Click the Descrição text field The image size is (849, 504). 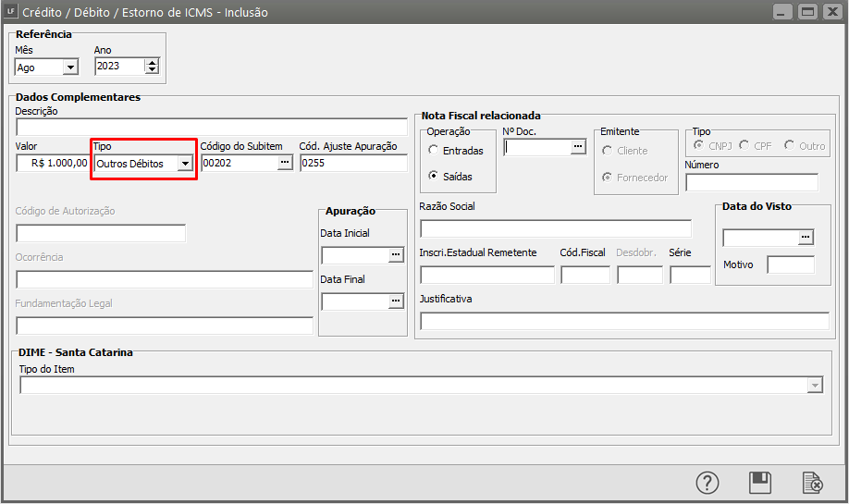[211, 128]
